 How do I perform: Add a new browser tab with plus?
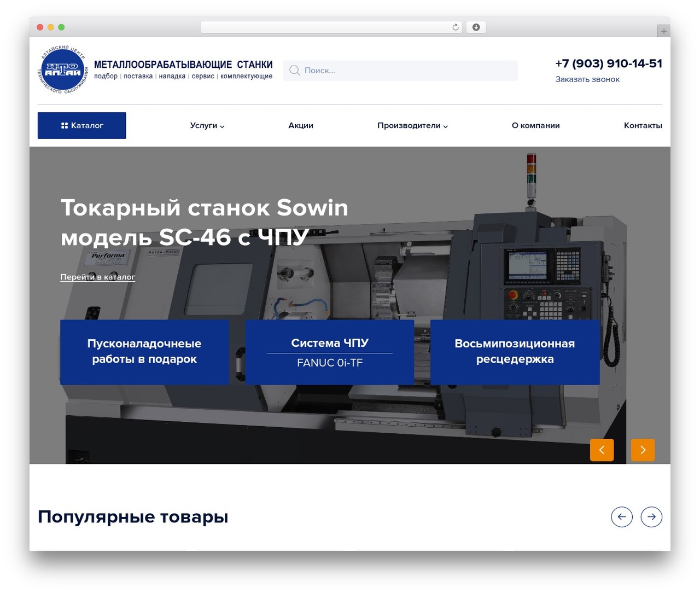(663, 31)
